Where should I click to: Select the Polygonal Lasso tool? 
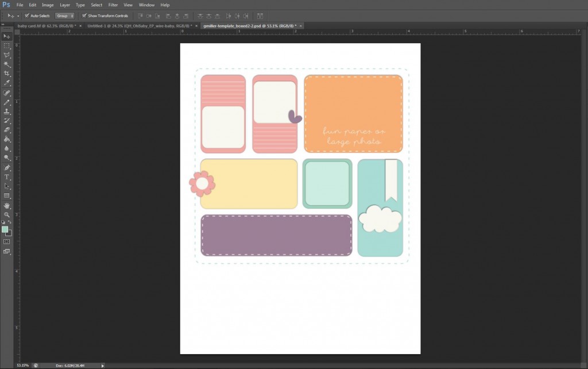7,55
